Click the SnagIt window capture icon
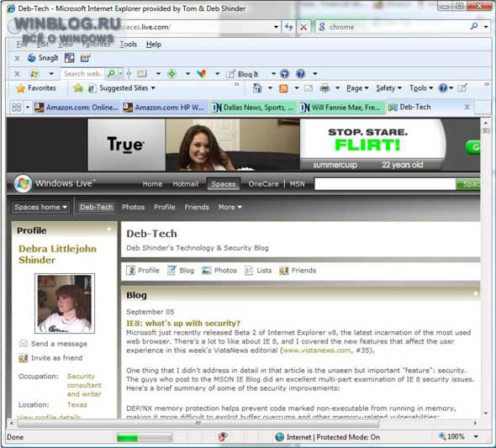496x448 pixels. pyautogui.click(x=69, y=58)
